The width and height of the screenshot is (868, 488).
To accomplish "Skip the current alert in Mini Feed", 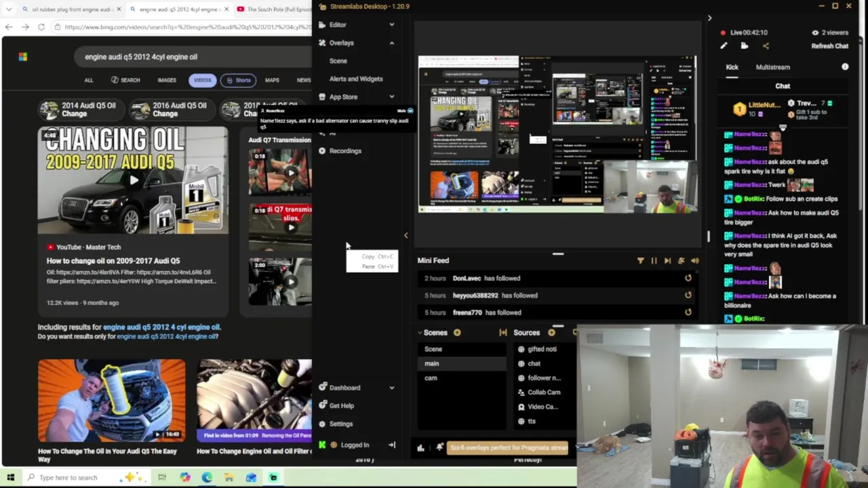I will (x=667, y=260).
